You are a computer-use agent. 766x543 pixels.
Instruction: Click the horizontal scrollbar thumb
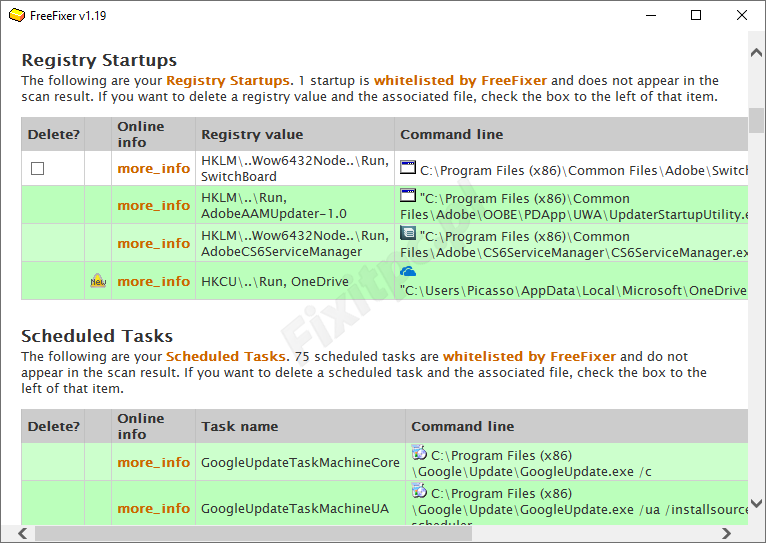click(253, 533)
